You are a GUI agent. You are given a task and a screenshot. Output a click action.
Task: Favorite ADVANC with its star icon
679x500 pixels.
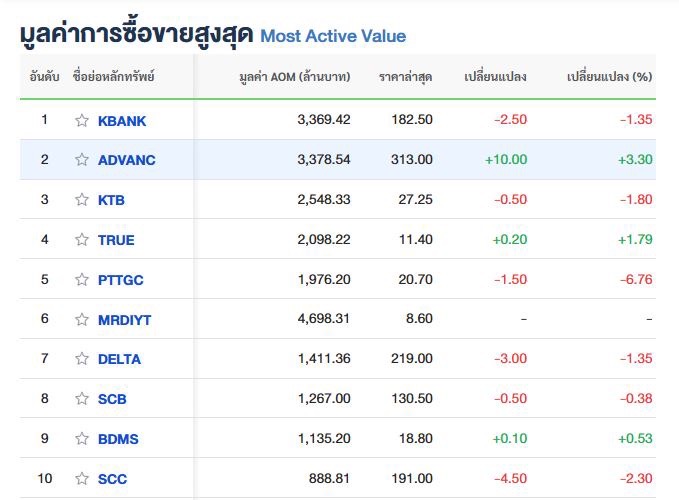(x=82, y=160)
